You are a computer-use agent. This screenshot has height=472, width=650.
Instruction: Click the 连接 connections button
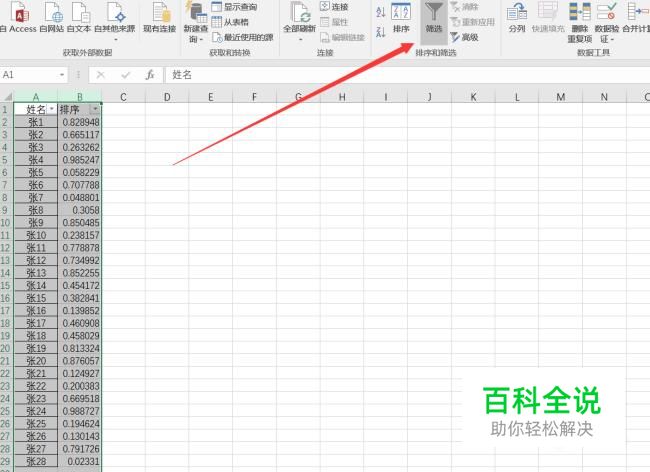(x=334, y=7)
